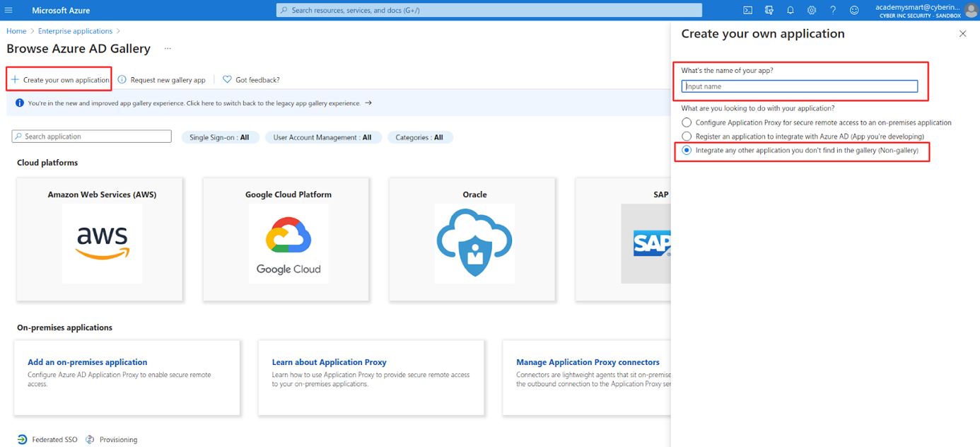Image resolution: width=980 pixels, height=447 pixels.
Task: Select Amazon Web Services (AWS) card title
Action: click(x=102, y=195)
